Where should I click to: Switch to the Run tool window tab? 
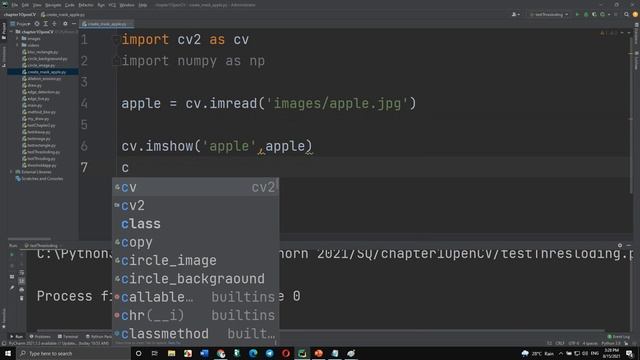coord(17,337)
